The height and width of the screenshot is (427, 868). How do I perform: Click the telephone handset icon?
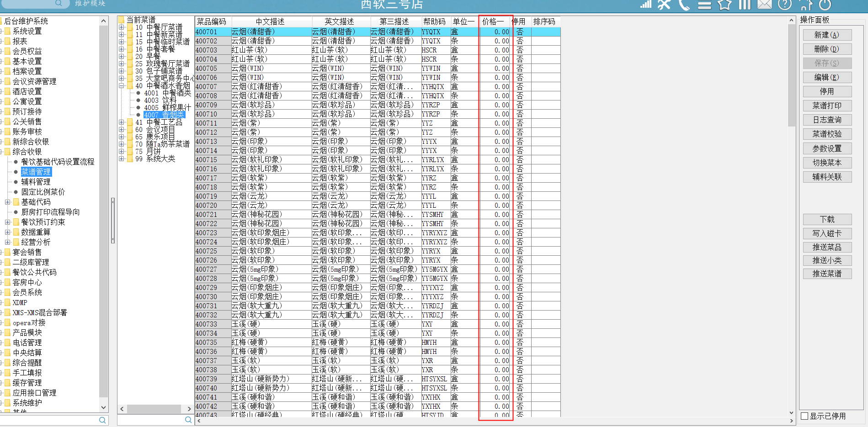[x=684, y=5]
